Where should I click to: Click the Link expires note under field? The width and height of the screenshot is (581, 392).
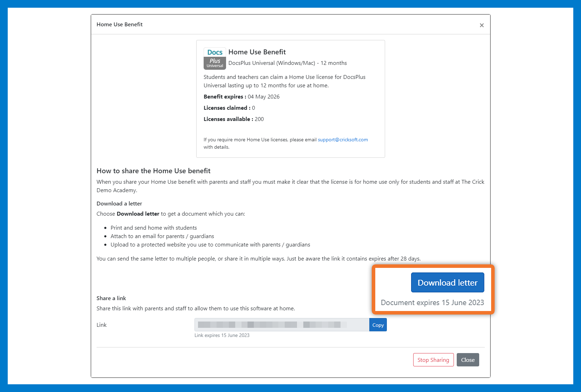point(222,336)
